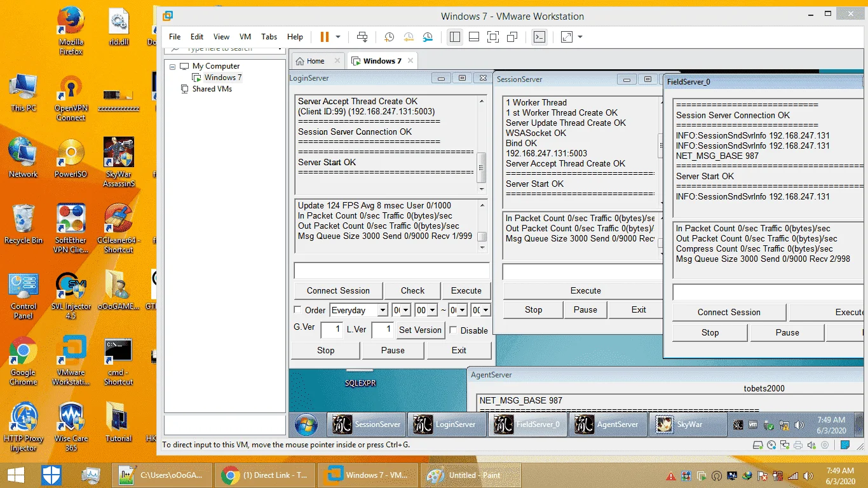868x488 pixels.
Task: Toggle the thumbnail bar view icon
Action: click(x=474, y=37)
